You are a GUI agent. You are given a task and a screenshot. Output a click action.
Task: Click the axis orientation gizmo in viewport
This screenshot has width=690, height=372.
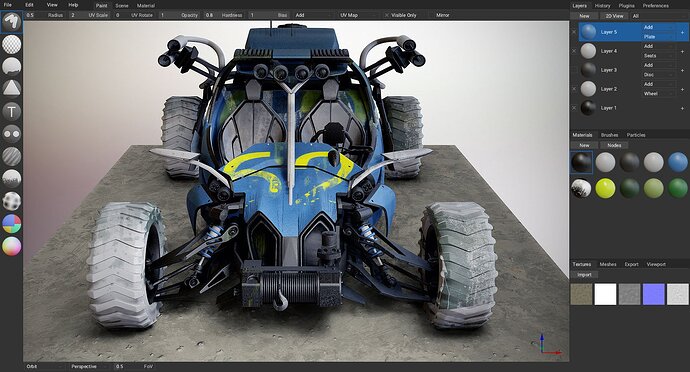tap(546, 345)
